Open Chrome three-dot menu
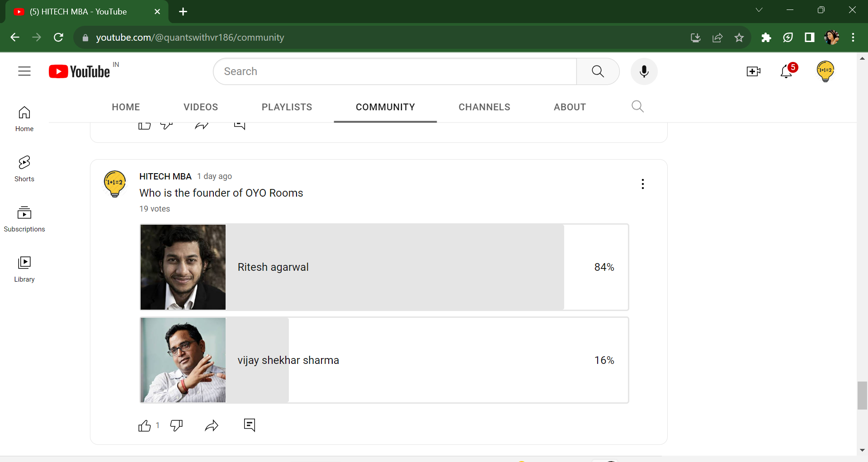 click(x=853, y=38)
